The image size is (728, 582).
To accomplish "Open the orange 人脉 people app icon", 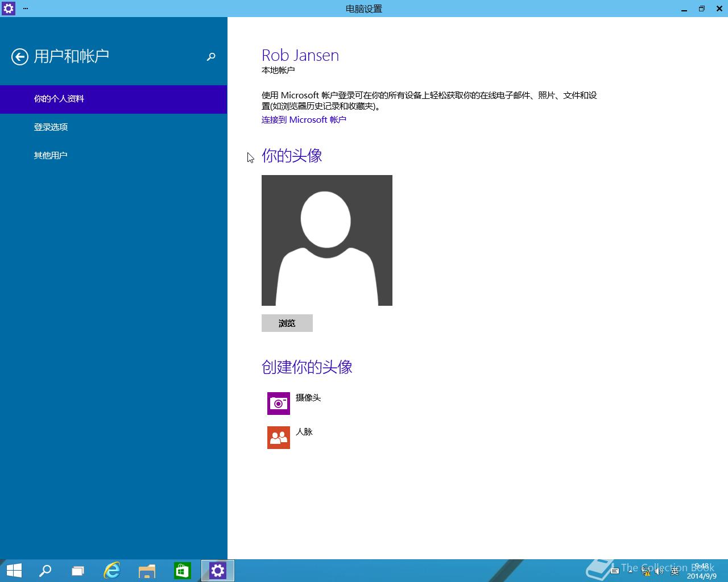I will click(x=279, y=438).
